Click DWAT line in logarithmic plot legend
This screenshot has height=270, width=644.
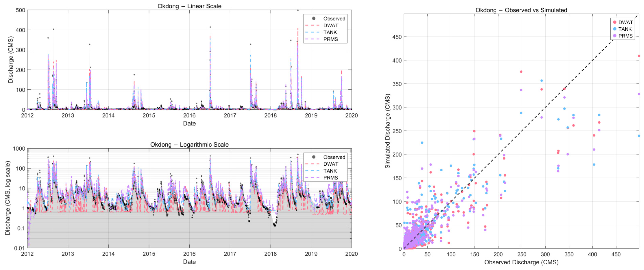coord(313,164)
